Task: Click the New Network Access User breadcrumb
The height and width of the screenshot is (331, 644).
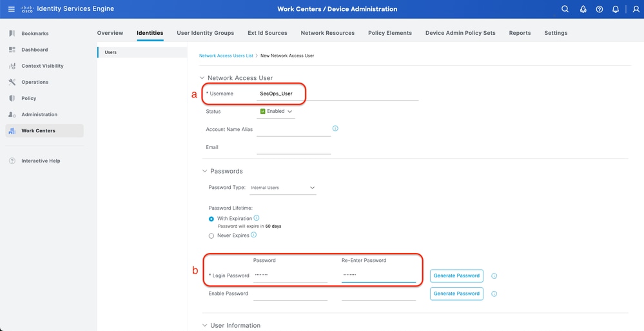Action: (x=287, y=55)
